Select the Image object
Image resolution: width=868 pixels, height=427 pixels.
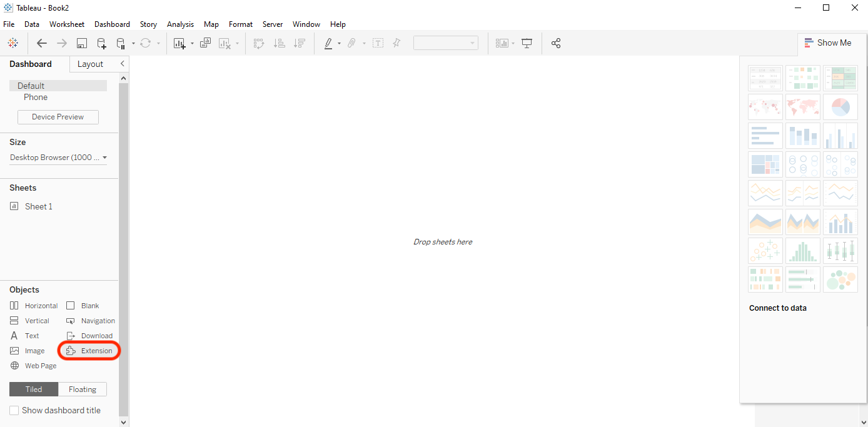[28, 351]
